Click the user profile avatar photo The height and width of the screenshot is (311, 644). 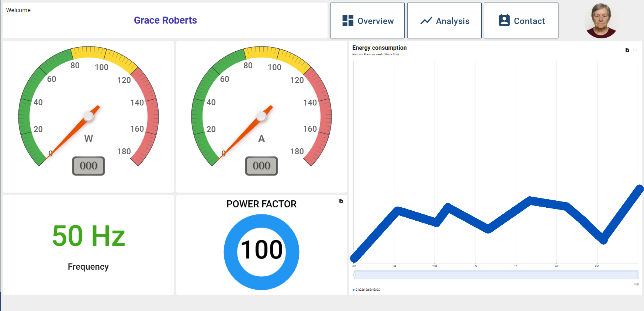601,21
